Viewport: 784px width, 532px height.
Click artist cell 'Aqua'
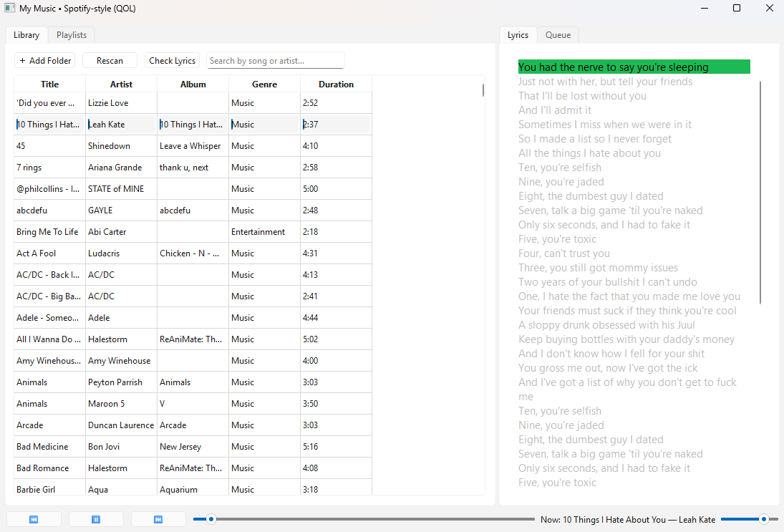click(121, 490)
